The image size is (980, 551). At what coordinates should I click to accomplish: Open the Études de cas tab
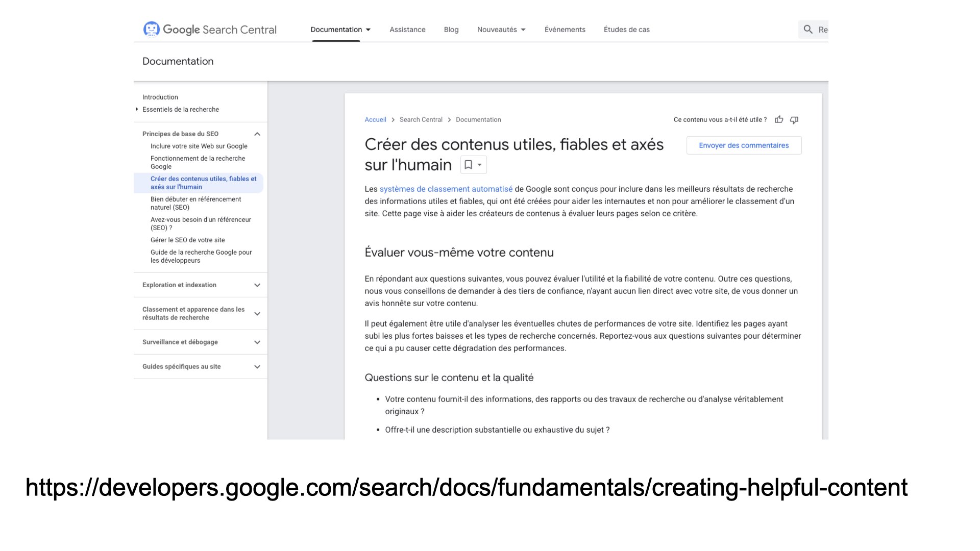click(x=627, y=30)
